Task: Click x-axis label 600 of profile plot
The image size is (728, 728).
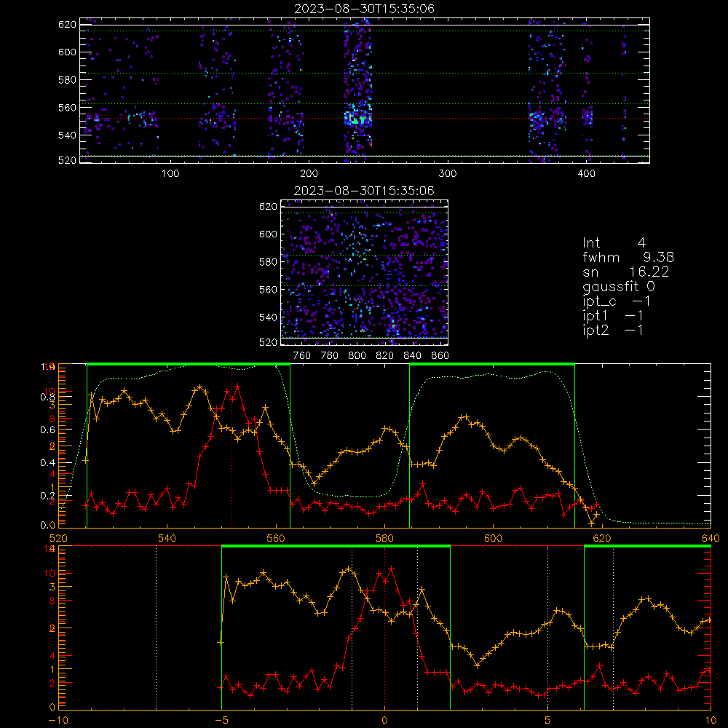Action: pyautogui.click(x=493, y=539)
